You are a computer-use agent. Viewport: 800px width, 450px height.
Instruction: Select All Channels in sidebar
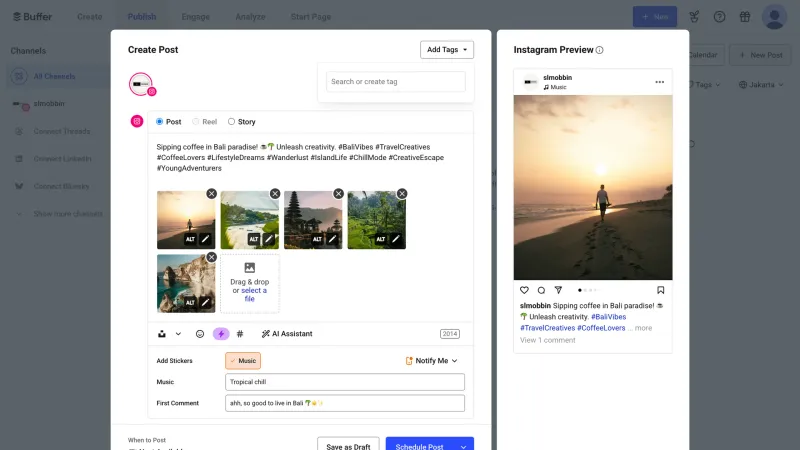point(57,77)
